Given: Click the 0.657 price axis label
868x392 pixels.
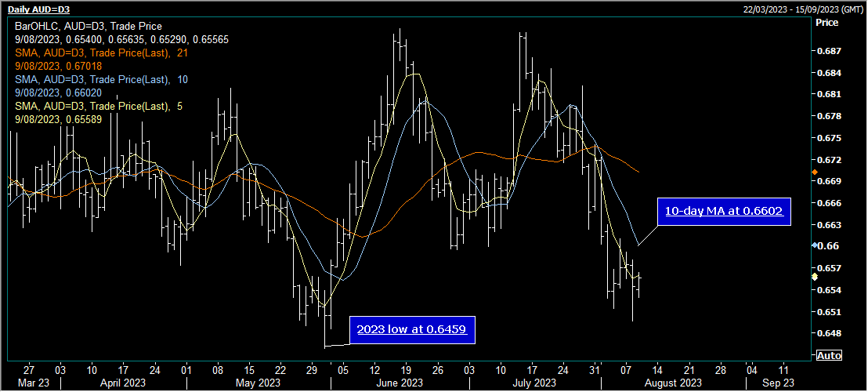Looking at the screenshot, I should 829,269.
